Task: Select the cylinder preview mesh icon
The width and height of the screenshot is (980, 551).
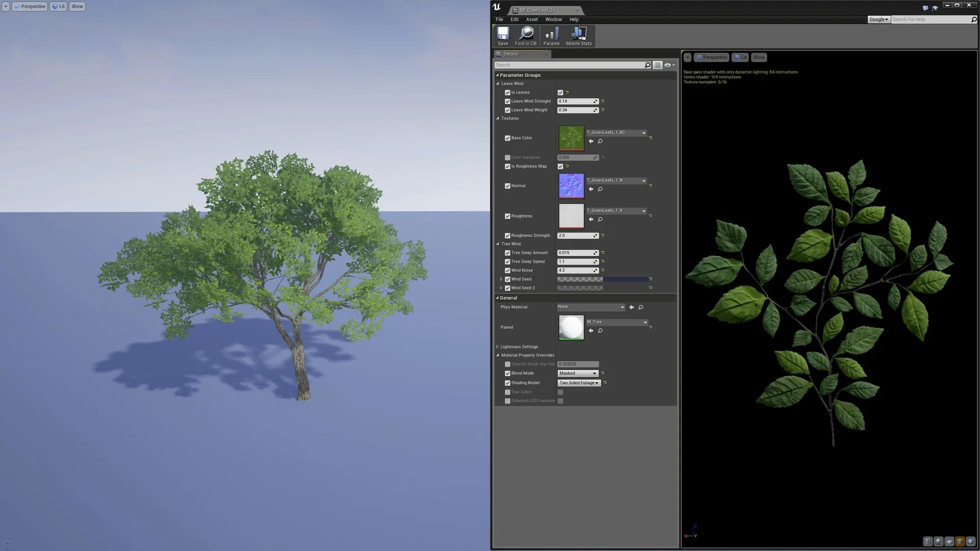Action: click(x=928, y=541)
